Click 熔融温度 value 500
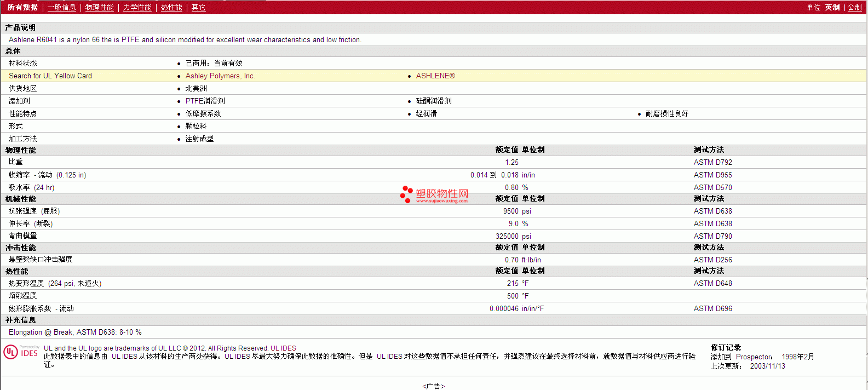 pos(513,296)
